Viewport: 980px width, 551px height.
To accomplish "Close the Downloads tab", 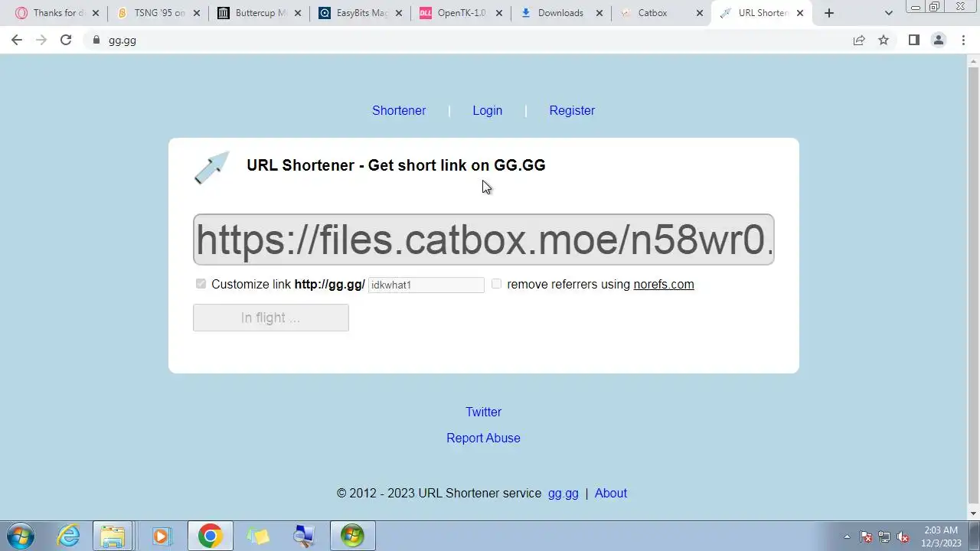I will 599,13.
